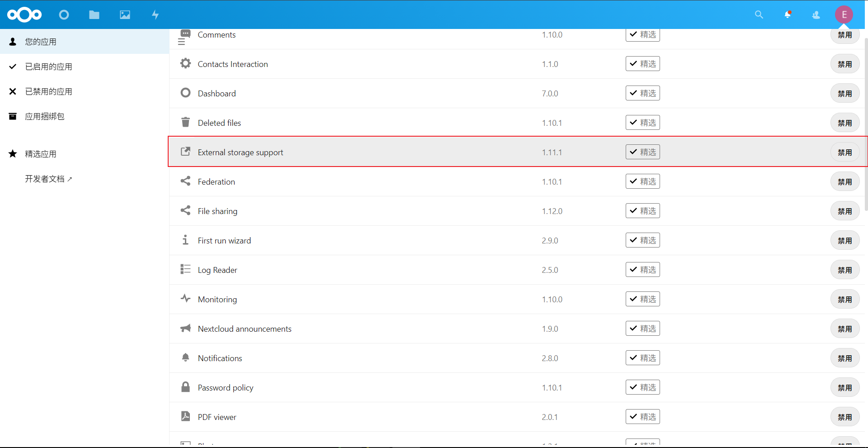868x448 pixels.
Task: Open user avatar menu E
Action: click(x=844, y=15)
